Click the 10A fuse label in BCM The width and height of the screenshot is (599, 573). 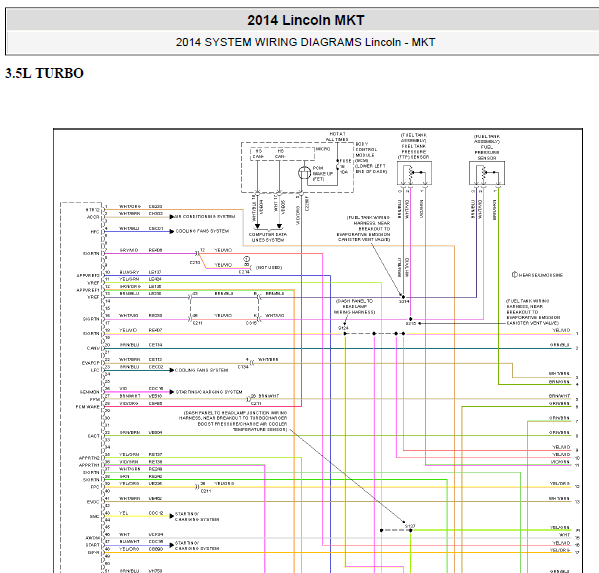tap(344, 172)
